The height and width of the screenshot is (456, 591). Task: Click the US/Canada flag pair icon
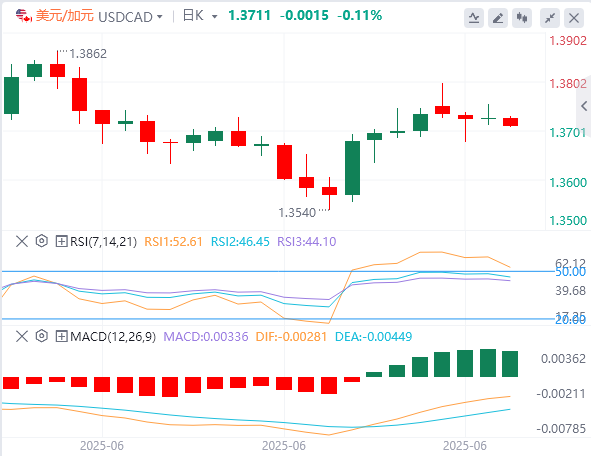23,16
